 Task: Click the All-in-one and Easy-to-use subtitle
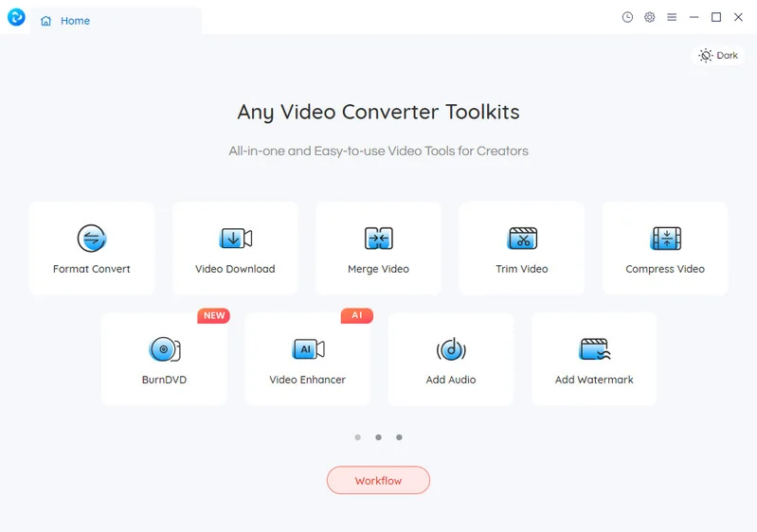coord(379,151)
